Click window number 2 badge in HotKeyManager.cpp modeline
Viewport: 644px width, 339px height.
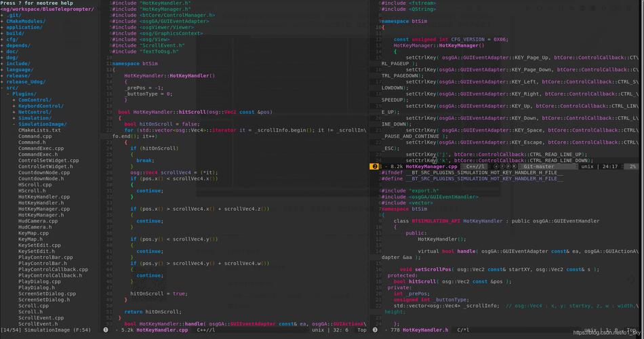tap(374, 166)
